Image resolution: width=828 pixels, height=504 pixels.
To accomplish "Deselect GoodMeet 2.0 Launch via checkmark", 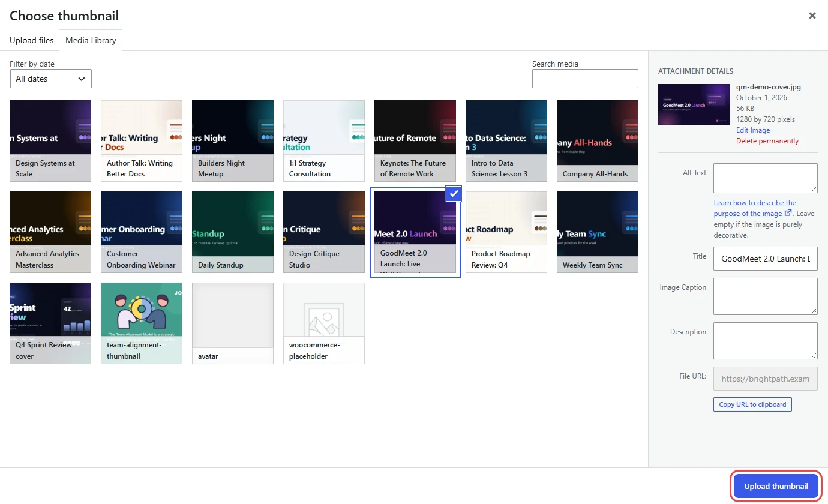I will (454, 194).
